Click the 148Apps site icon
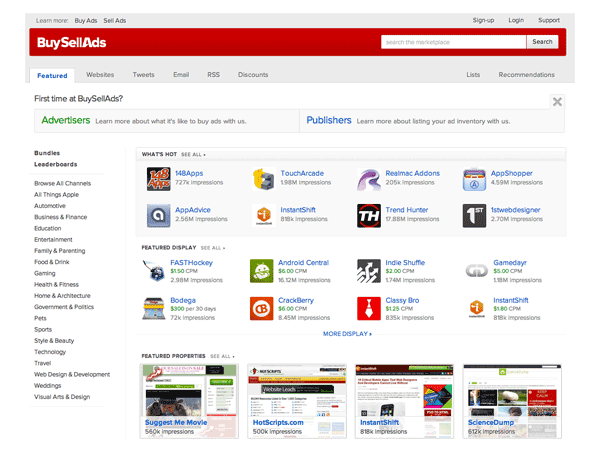Viewport: 600px width, 455px height. [x=158, y=179]
